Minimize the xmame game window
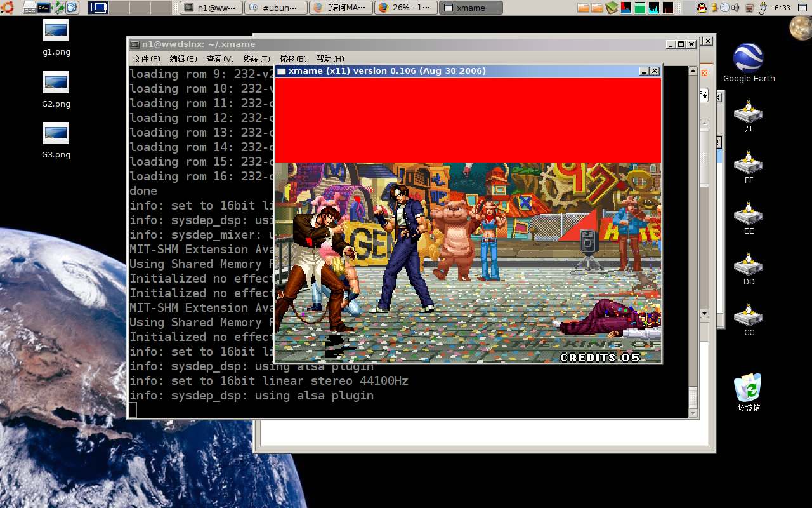Viewport: 812px width, 508px height. pos(644,71)
